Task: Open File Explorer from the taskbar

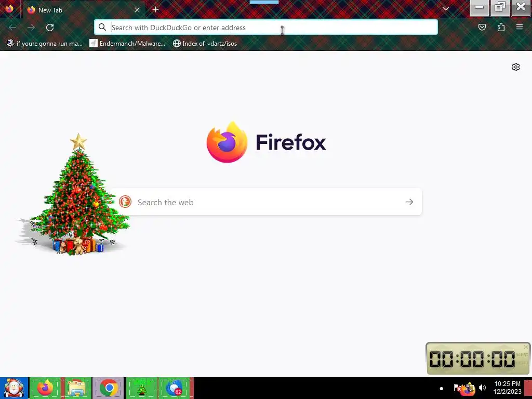Action: pos(77,388)
